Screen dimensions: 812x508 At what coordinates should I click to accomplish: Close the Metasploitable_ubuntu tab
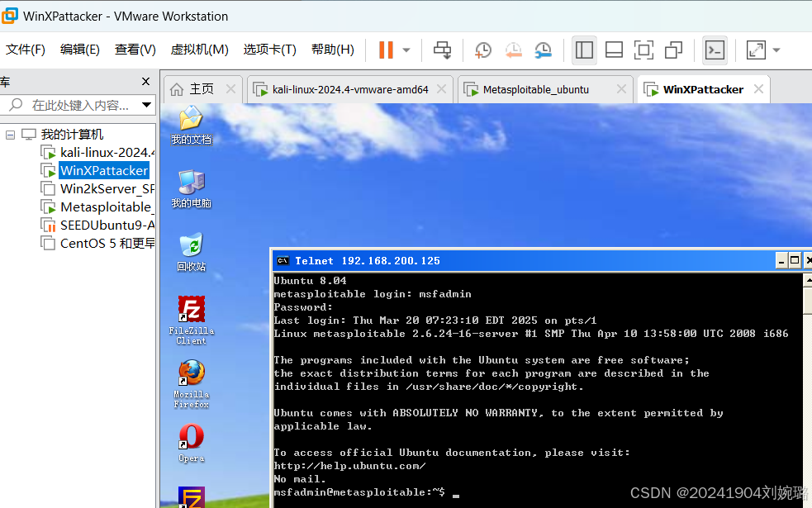point(621,89)
